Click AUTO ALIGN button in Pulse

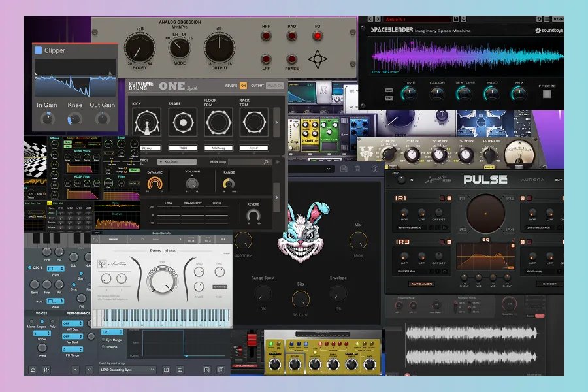pos(421,284)
